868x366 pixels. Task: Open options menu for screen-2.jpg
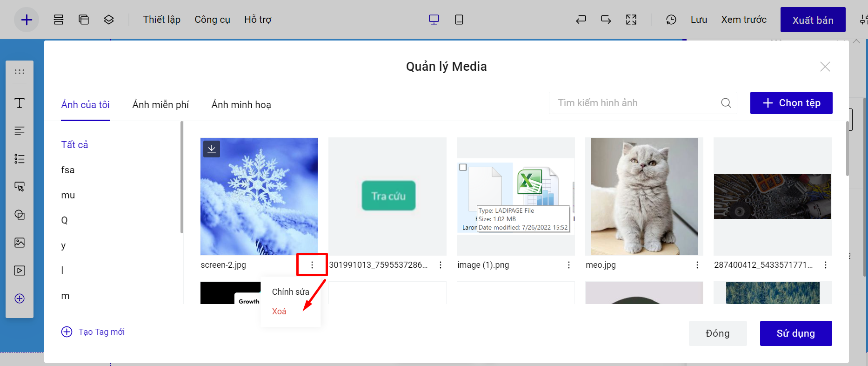click(312, 265)
